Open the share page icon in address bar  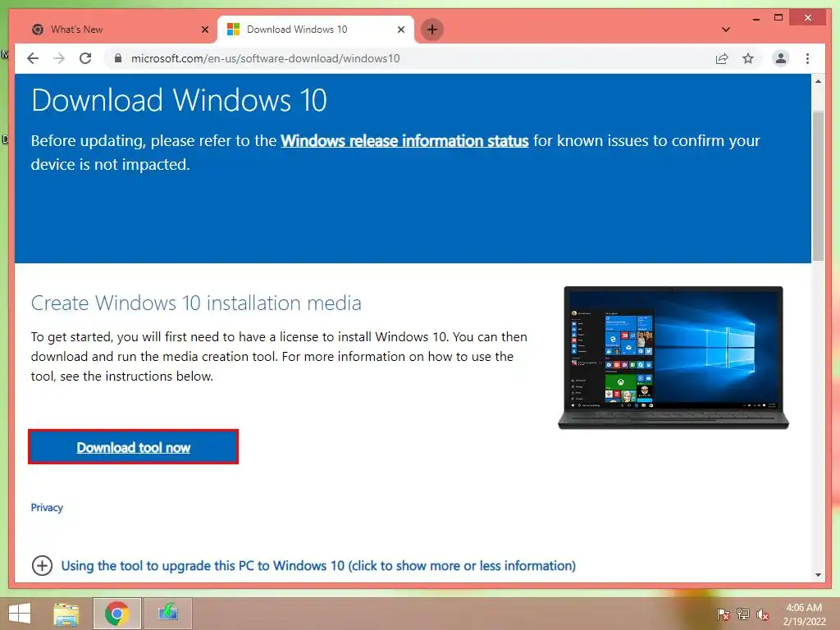coord(722,58)
